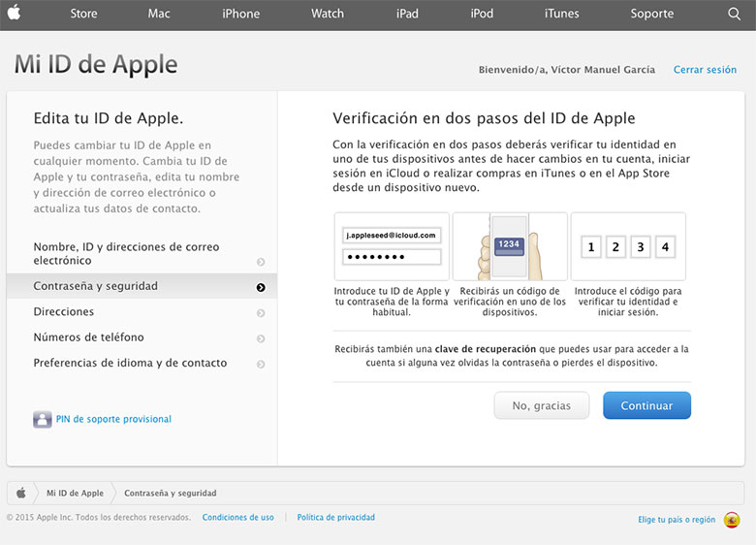Open the Soporte section
The image size is (756, 545).
point(652,14)
